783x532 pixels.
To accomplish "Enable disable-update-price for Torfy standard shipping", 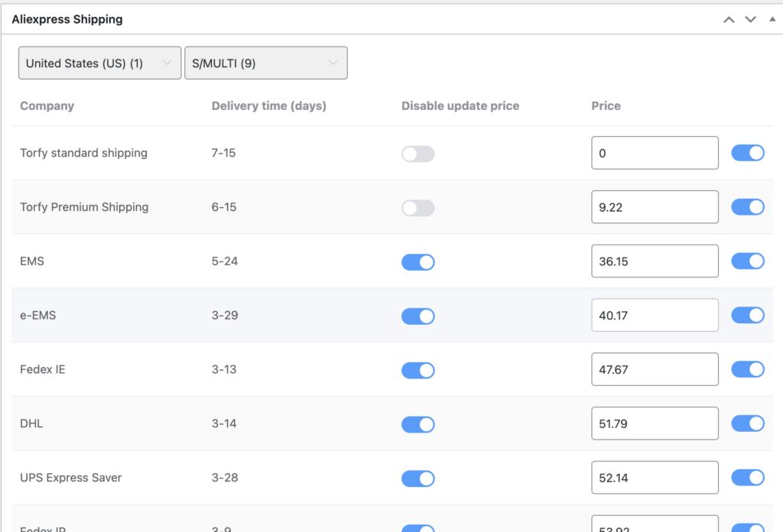I will [x=418, y=154].
